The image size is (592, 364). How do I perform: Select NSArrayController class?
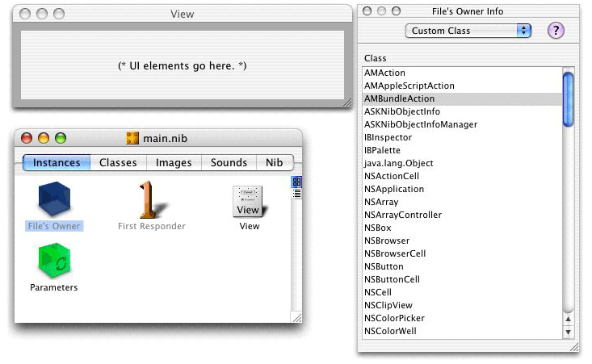(x=462, y=215)
